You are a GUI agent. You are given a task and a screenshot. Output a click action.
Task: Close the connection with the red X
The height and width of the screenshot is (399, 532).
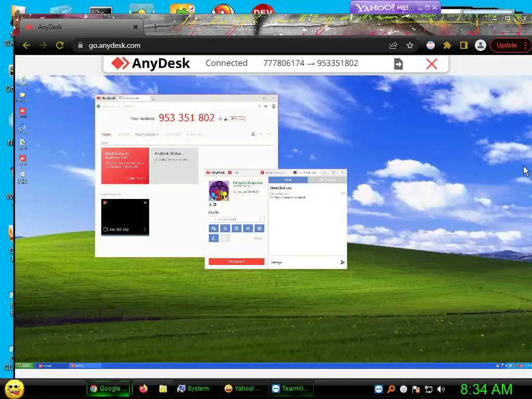[x=432, y=64]
